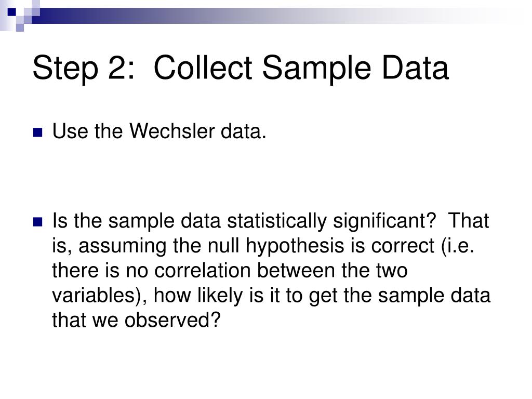Click the phrase 'statistically significant?'
The height and width of the screenshot is (399, 532).
[331, 221]
